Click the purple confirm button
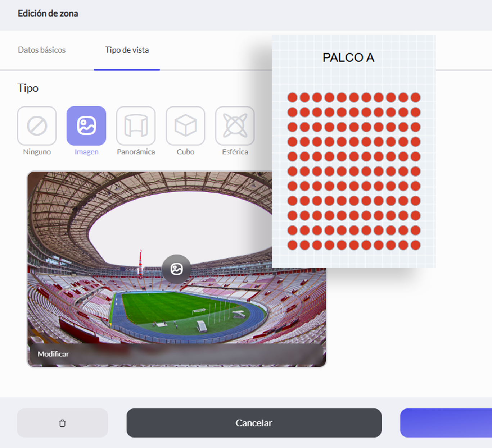Screen dimensions: 492x448 (446, 423)
